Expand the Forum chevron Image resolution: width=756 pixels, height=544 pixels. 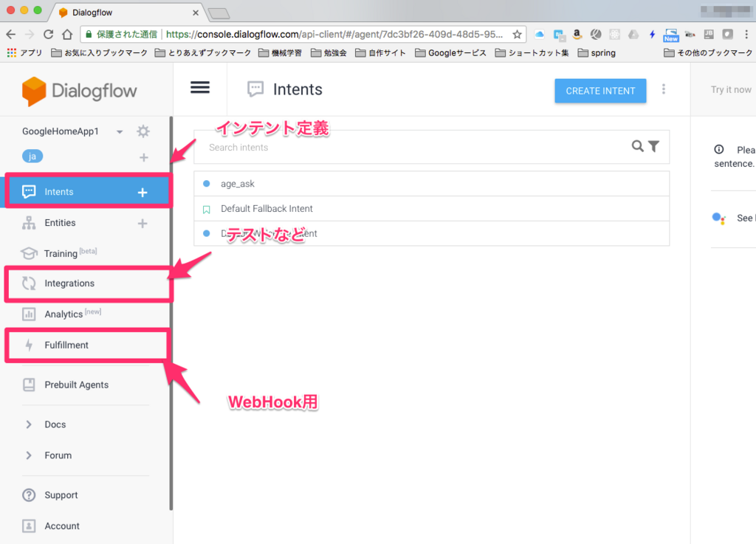coord(29,455)
